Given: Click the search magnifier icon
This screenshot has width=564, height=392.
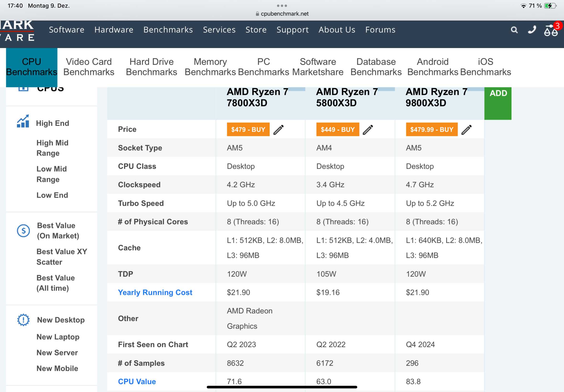Looking at the screenshot, I should point(514,30).
